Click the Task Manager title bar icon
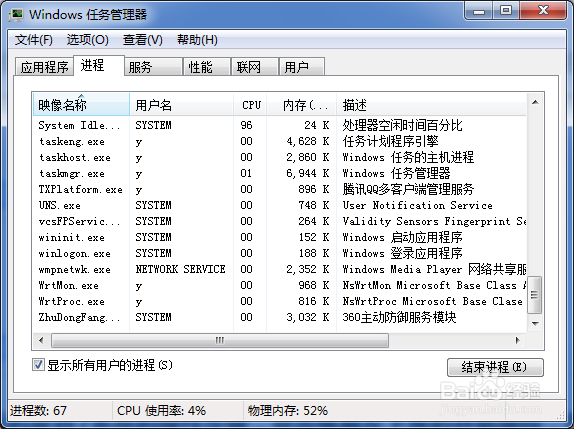Viewport: 574px width, 429px height. (16, 15)
